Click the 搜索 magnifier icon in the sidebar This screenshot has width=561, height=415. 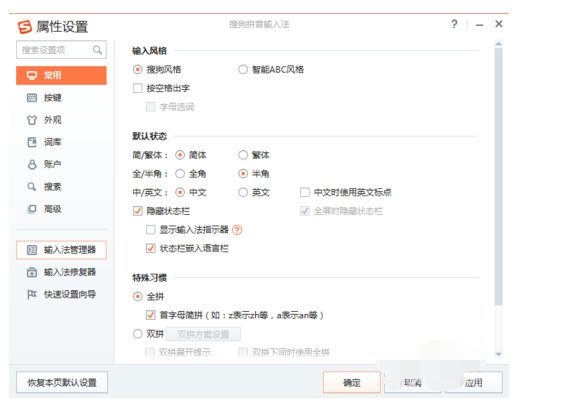point(32,186)
